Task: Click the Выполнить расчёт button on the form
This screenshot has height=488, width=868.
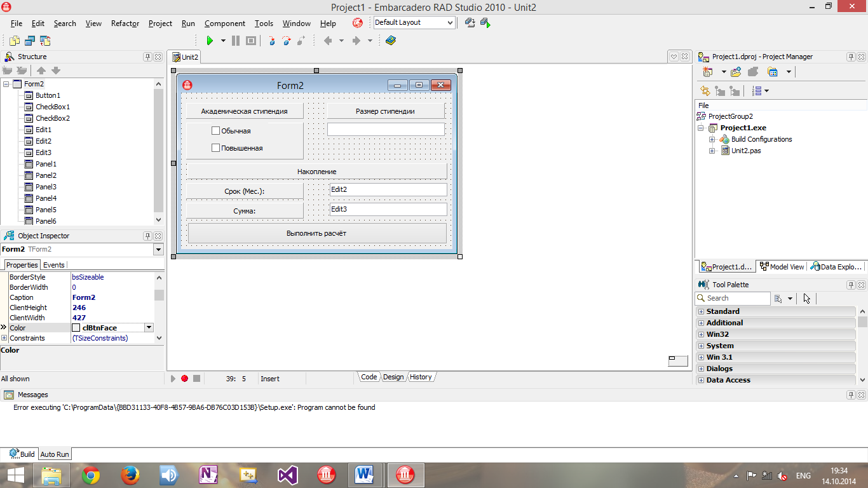Action: [x=316, y=233]
